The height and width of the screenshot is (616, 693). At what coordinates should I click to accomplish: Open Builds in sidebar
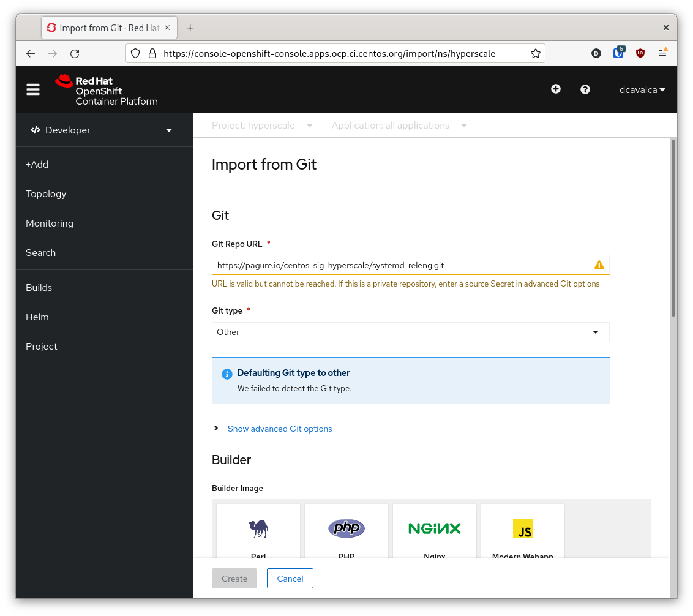[39, 287]
